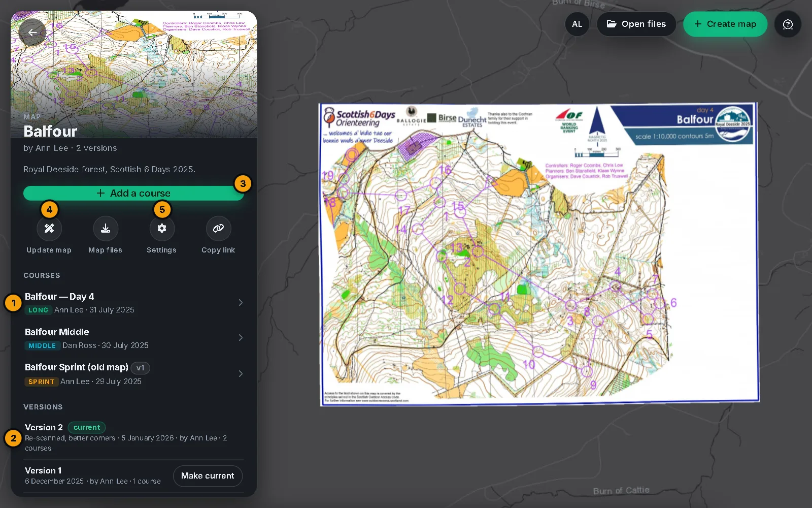
Task: Select Version 2 row
Action: tap(133, 437)
